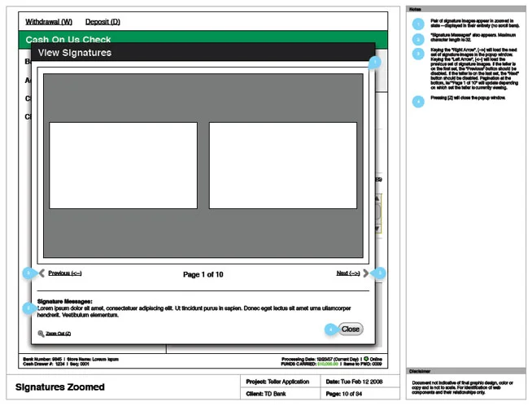Click the Disclaimer panel header

tap(466, 371)
